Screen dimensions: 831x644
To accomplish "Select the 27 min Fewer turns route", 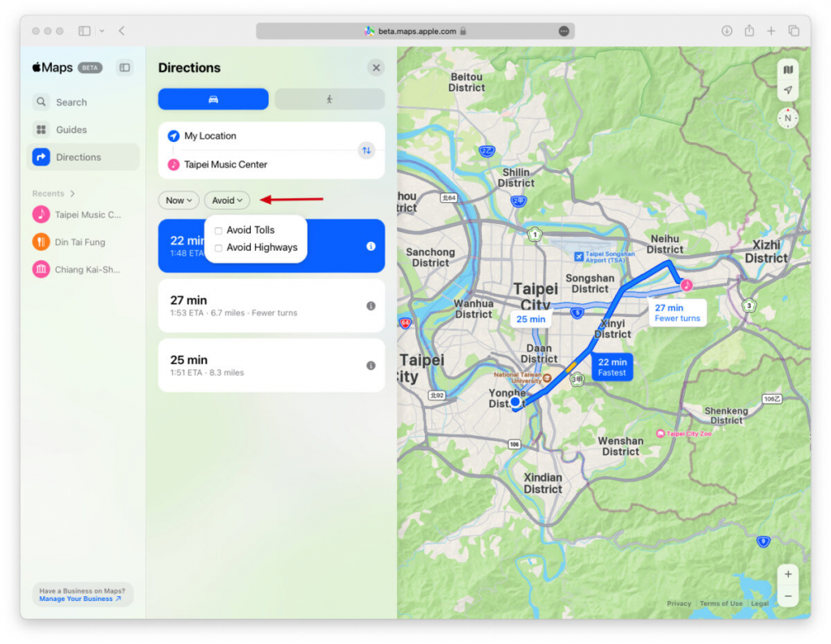I will pyautogui.click(x=271, y=306).
